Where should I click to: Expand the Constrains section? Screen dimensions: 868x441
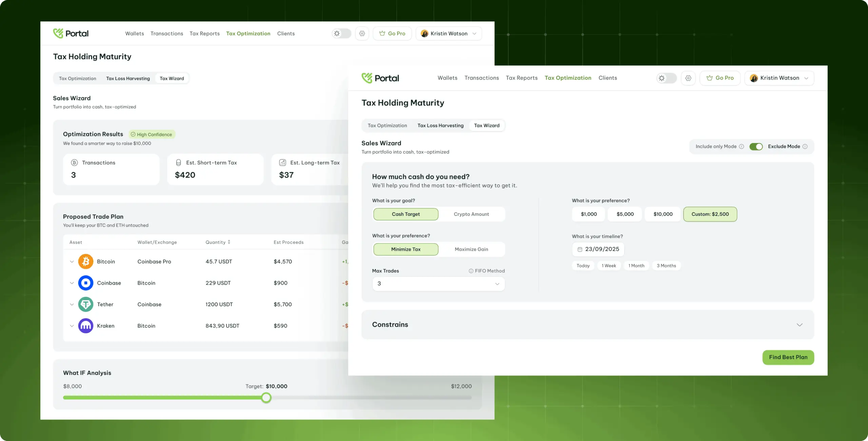[800, 324]
